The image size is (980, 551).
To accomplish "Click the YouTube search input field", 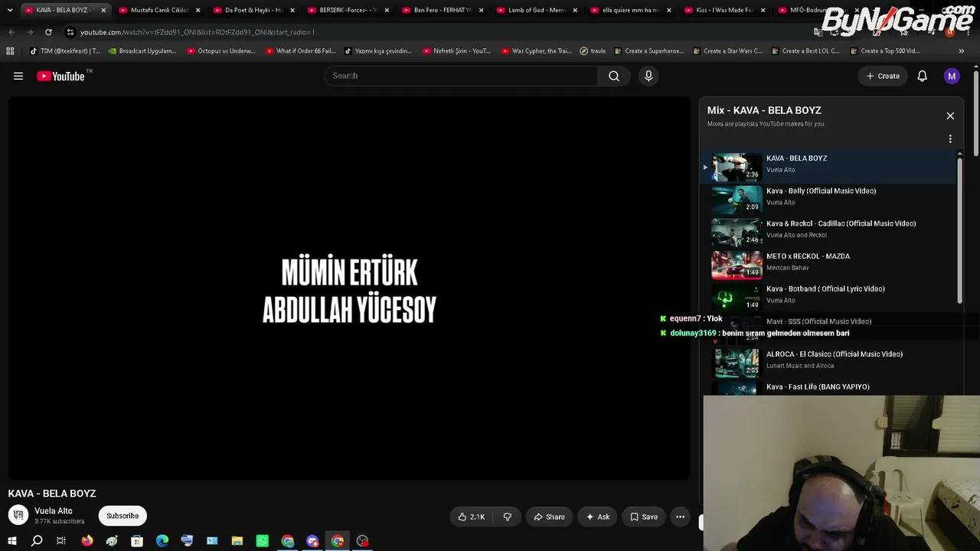I will coord(461,76).
